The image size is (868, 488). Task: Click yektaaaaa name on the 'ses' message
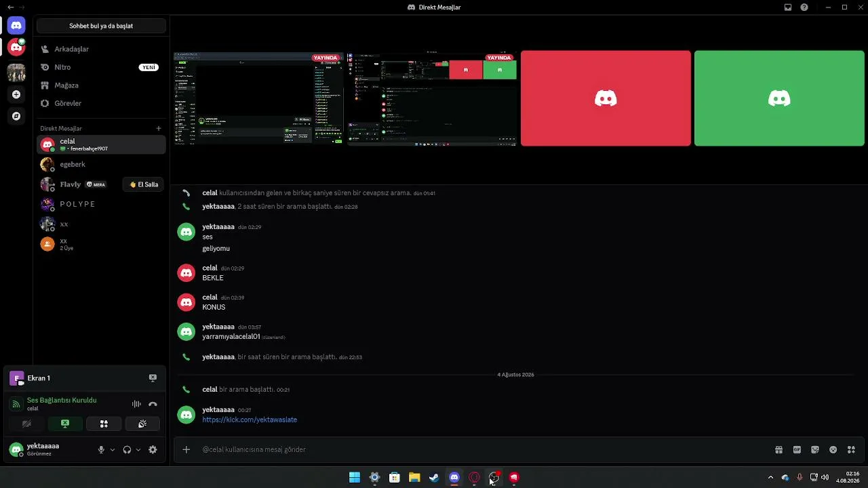218,226
